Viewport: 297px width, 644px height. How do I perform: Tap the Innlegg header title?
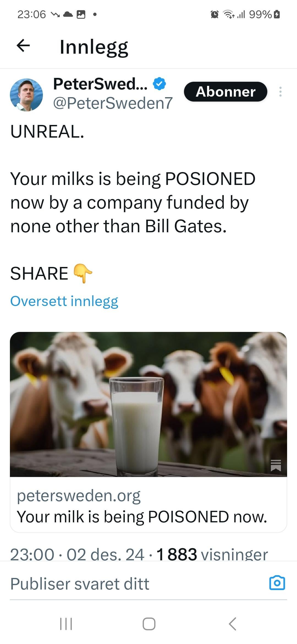point(94,47)
